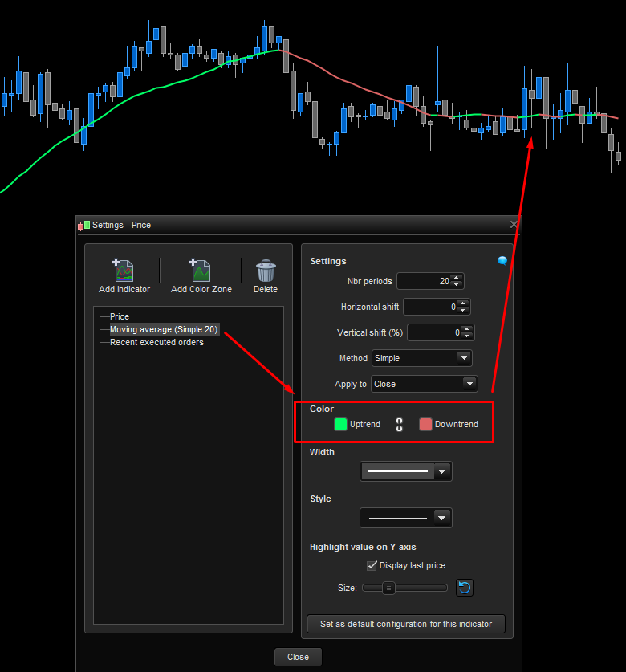Increase Vertical shift percentage

coord(467,329)
